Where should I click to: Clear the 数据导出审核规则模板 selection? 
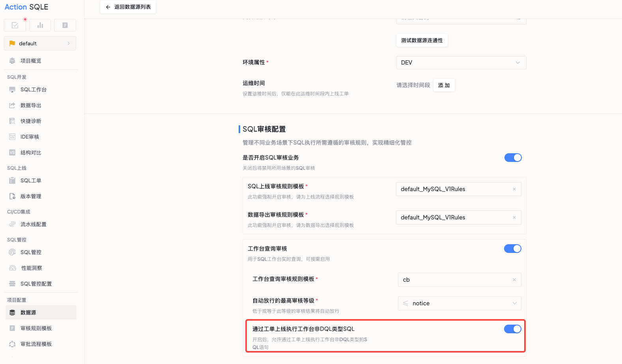(x=514, y=217)
